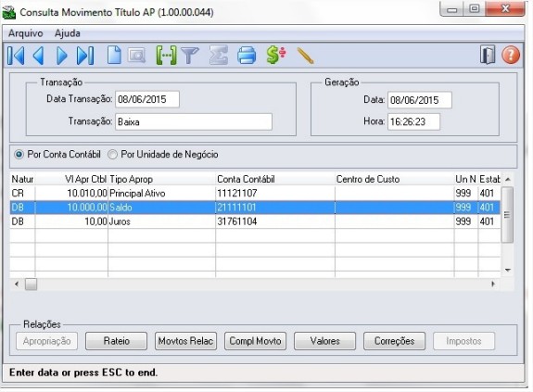This screenshot has width=533, height=392.
Task: Open the orange question mark help icon
Action: point(511,55)
